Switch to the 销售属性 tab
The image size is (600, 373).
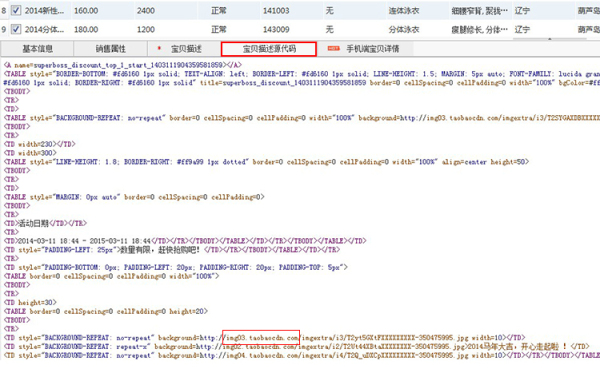point(111,49)
